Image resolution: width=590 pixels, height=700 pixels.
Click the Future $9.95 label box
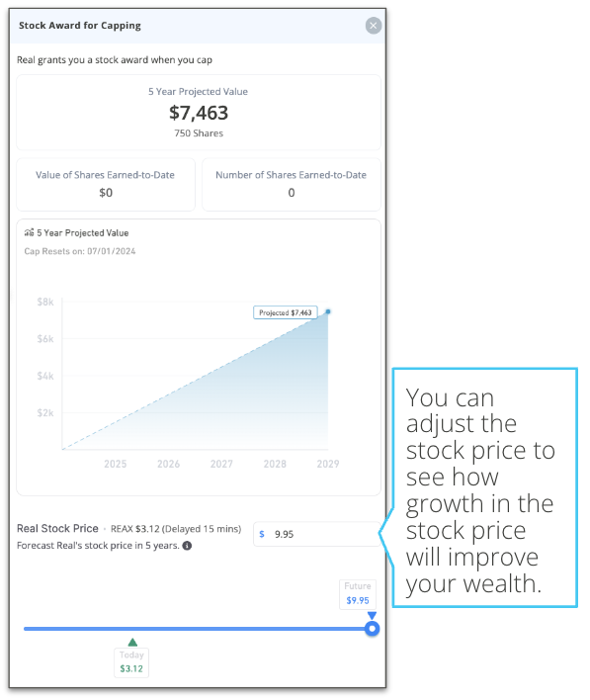[x=358, y=594]
